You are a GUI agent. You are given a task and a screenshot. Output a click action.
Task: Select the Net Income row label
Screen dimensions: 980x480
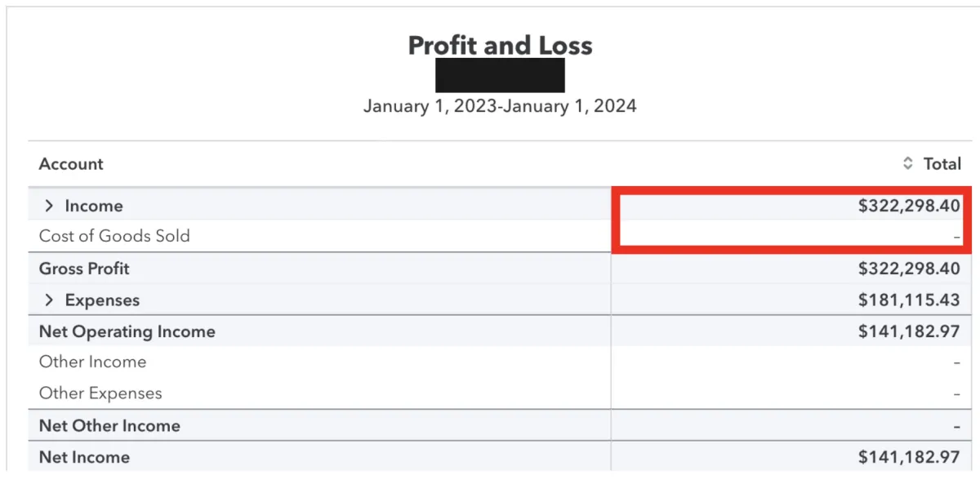click(84, 457)
